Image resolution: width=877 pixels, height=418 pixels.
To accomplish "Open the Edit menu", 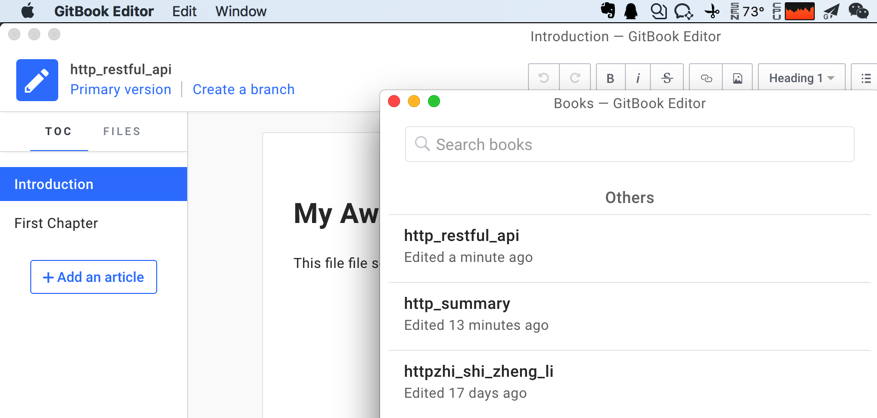I will pos(185,11).
